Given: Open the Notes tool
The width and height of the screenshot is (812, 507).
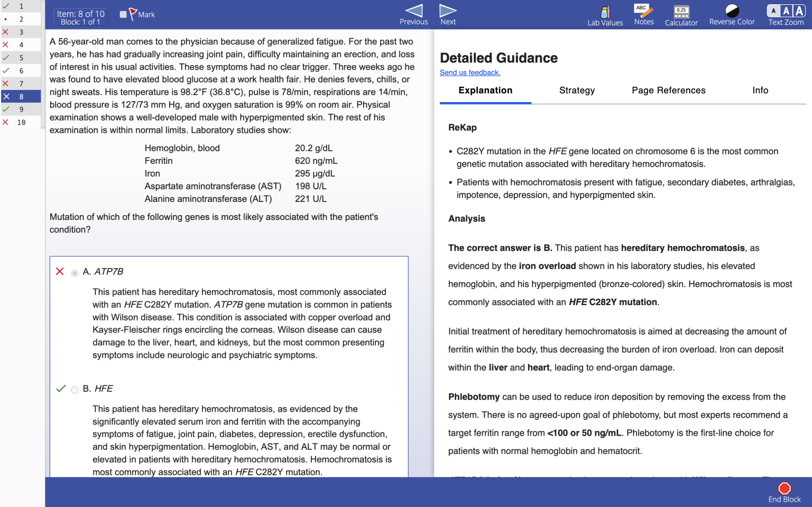Looking at the screenshot, I should 643,14.
